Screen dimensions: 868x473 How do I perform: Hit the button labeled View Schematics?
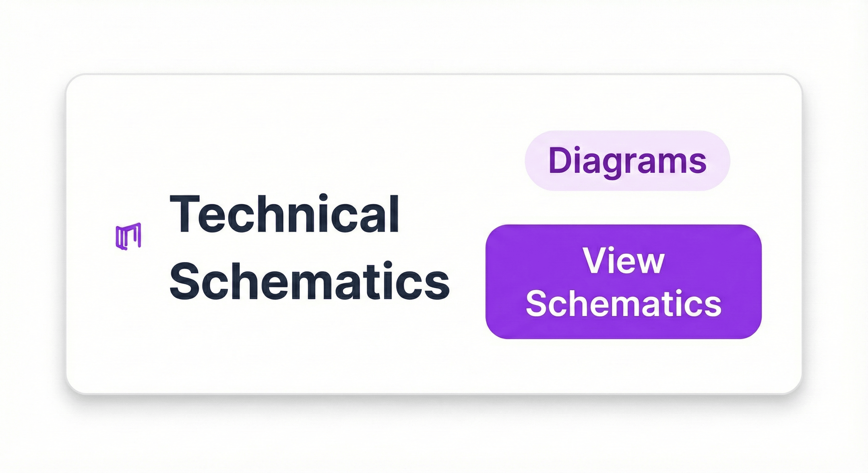click(623, 281)
